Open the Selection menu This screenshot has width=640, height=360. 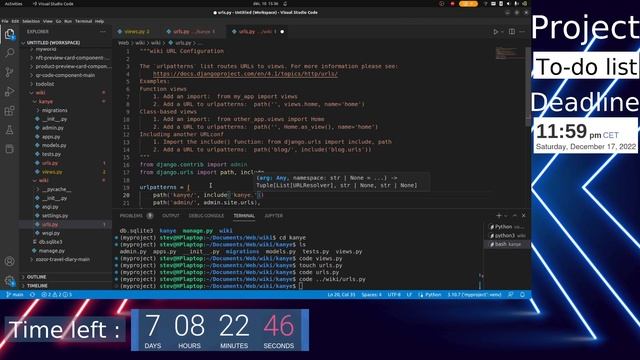[x=31, y=21]
